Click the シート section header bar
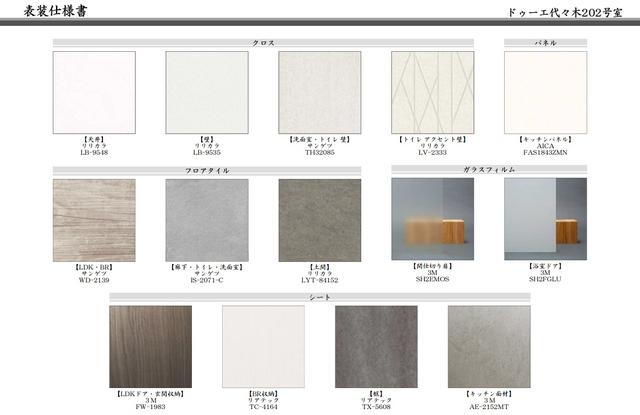The height and width of the screenshot is (415, 640). coord(320,297)
